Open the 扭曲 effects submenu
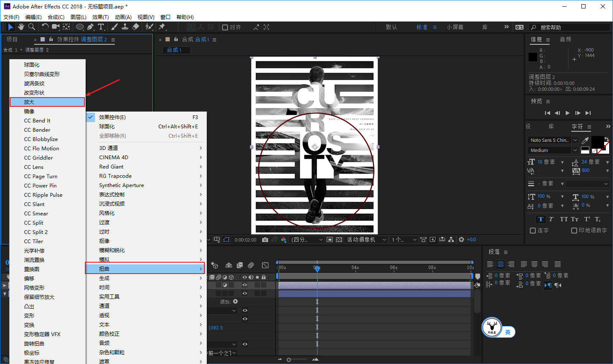Image resolution: width=613 pixels, height=364 pixels. (x=145, y=269)
